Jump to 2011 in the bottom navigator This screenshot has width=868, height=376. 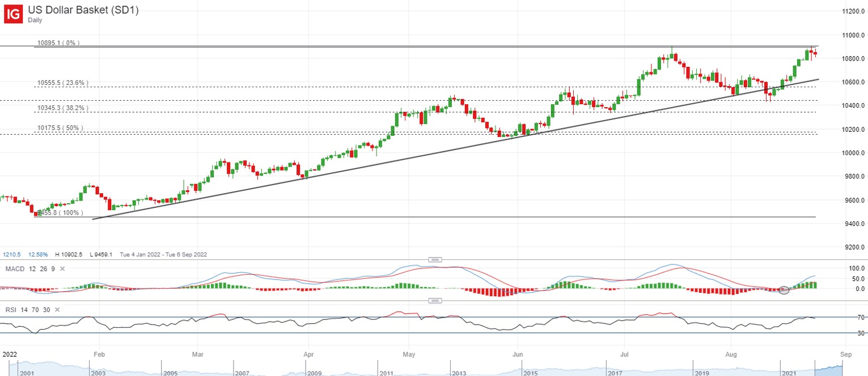387,373
